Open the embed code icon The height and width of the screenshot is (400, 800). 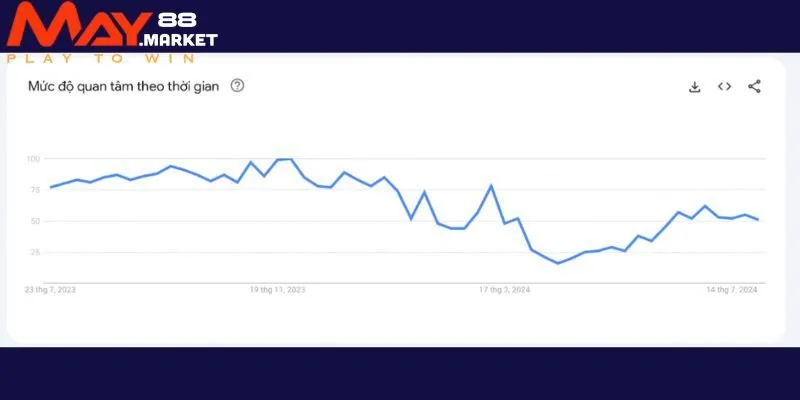coord(725,87)
